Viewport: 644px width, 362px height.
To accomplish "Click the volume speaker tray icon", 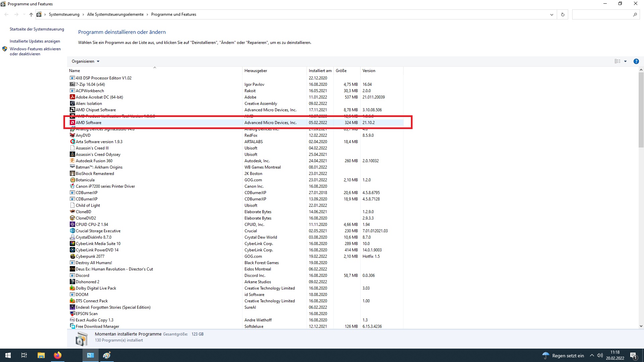I will pos(600,356).
